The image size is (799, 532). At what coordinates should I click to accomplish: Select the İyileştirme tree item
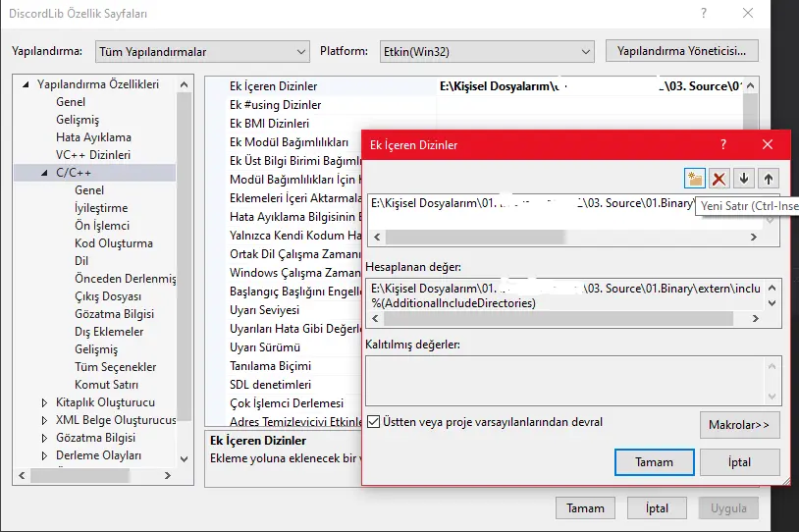click(x=101, y=208)
